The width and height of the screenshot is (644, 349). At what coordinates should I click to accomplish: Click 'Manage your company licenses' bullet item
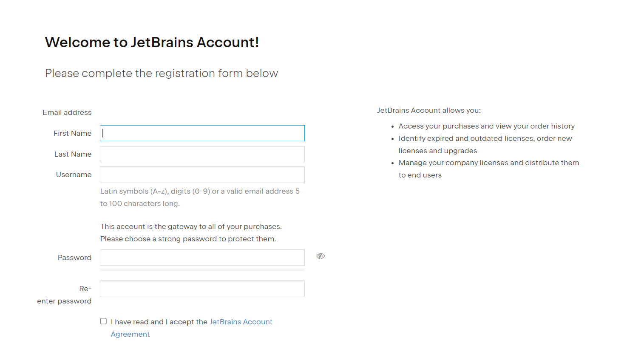click(x=489, y=169)
